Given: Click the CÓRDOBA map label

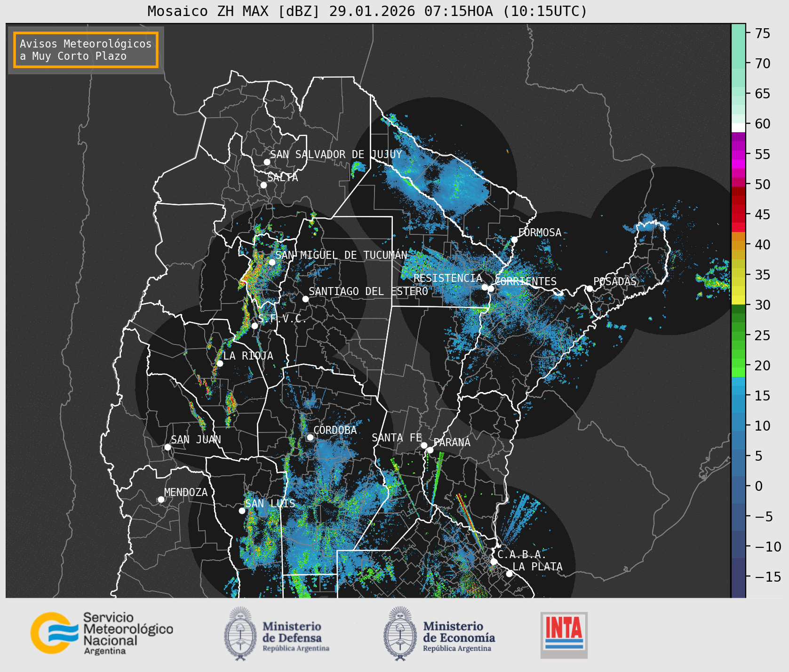Looking at the screenshot, I should (x=335, y=430).
